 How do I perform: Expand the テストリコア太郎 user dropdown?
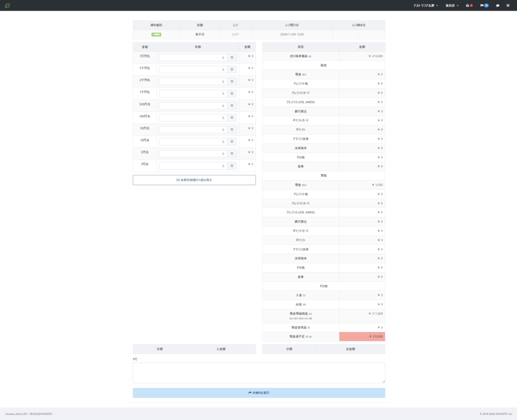click(426, 6)
